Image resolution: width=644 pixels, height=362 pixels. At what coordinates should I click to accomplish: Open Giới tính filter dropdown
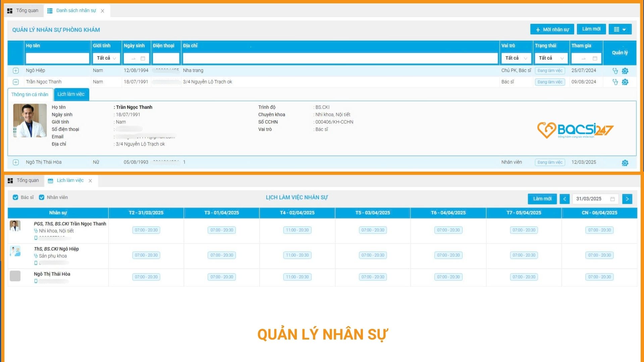[106, 58]
